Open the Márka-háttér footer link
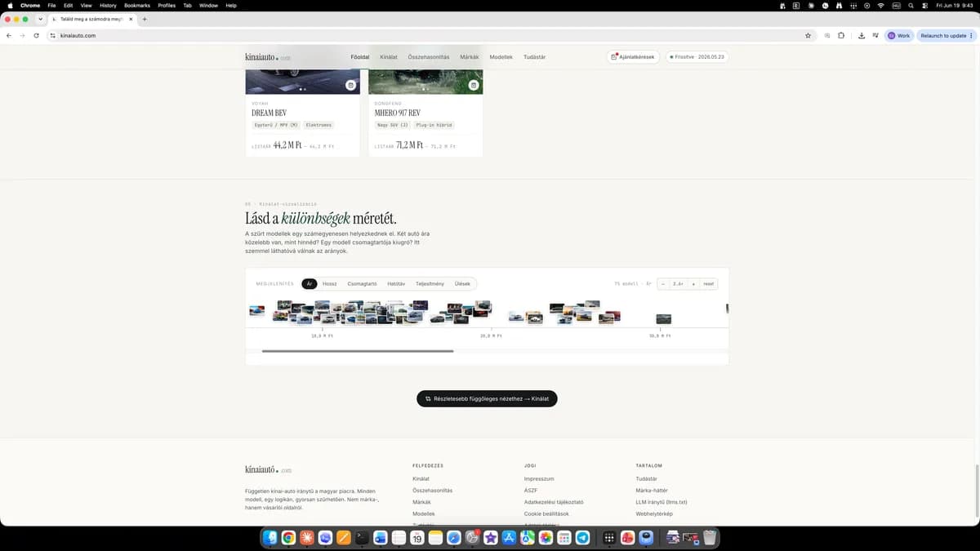Image resolution: width=980 pixels, height=551 pixels. pyautogui.click(x=652, y=491)
